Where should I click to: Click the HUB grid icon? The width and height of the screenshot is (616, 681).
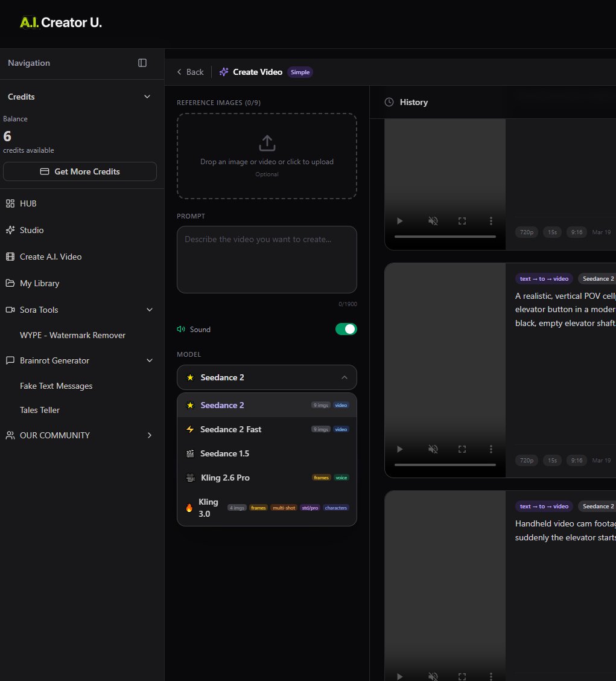pyautogui.click(x=10, y=203)
